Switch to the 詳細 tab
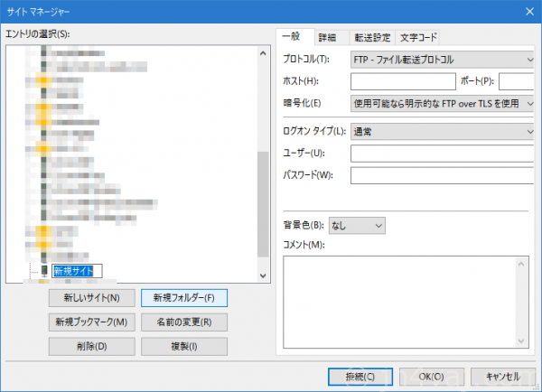Screen dimensions: 542x392 327,37
